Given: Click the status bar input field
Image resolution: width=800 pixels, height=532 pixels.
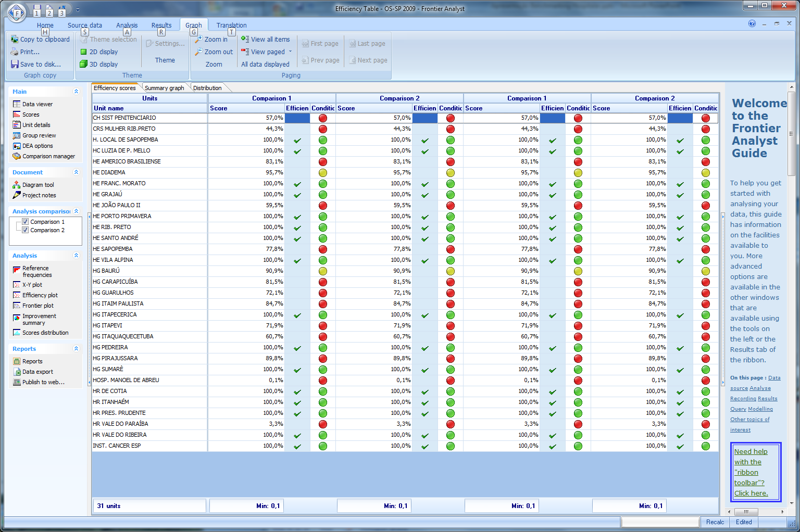Looking at the screenshot, I should 660,522.
